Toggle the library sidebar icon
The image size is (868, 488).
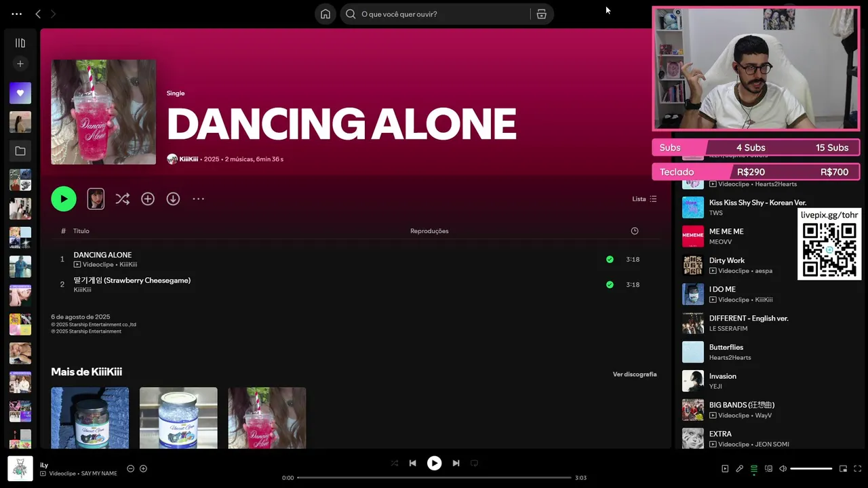(x=20, y=43)
